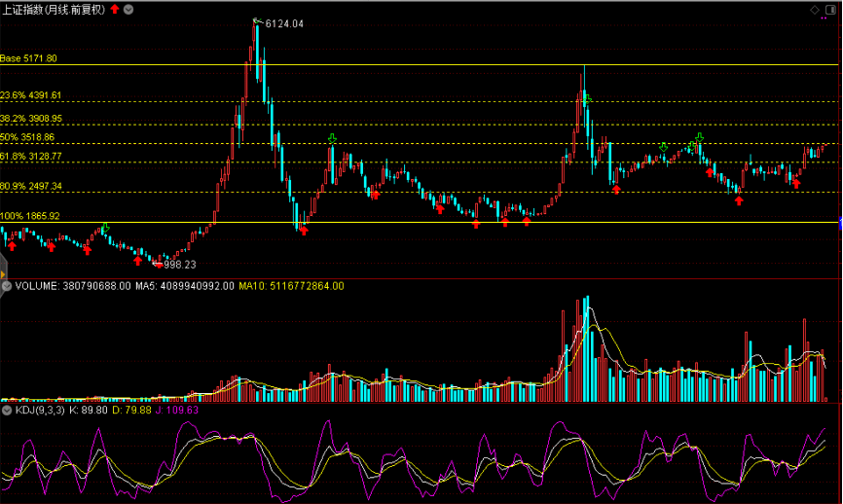Click the green sell arrow near 50% level left
Image resolution: width=843 pixels, height=504 pixels.
(333, 139)
